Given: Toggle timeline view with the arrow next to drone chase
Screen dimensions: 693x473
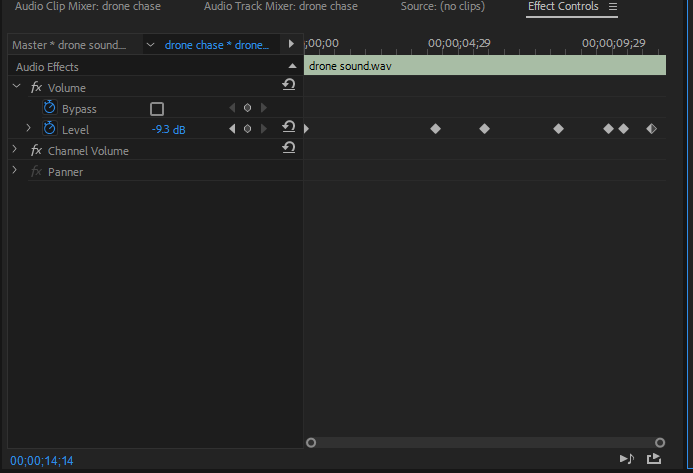Looking at the screenshot, I should 291,44.
